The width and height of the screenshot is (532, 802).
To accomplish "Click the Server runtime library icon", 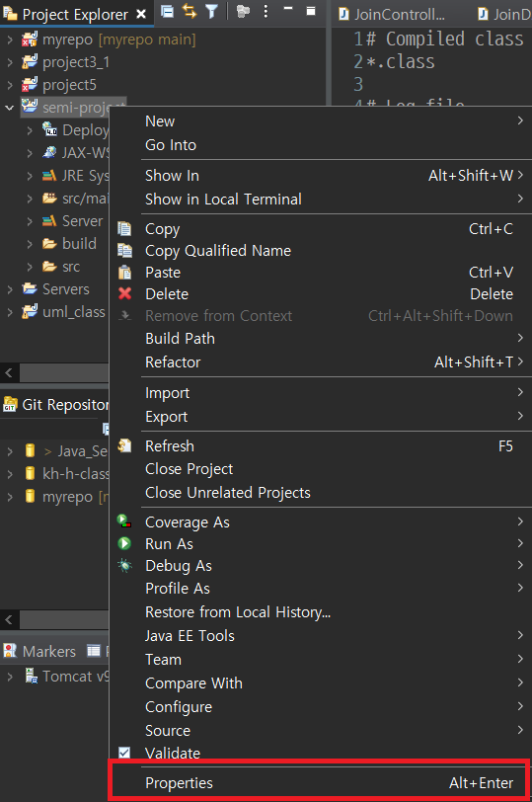I will 49,220.
